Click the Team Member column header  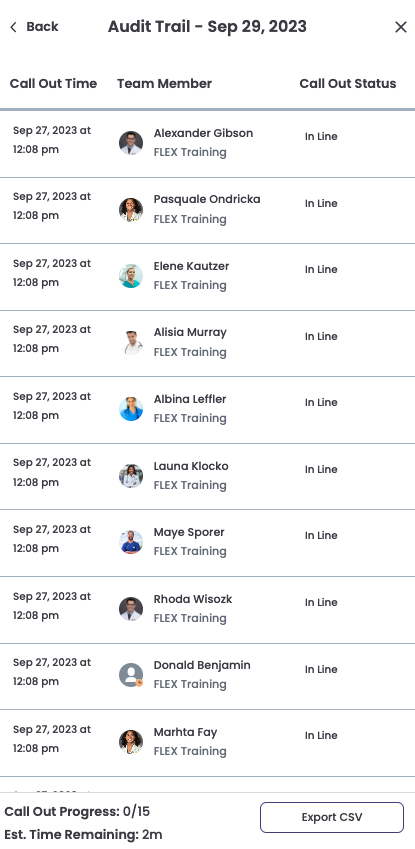click(164, 83)
